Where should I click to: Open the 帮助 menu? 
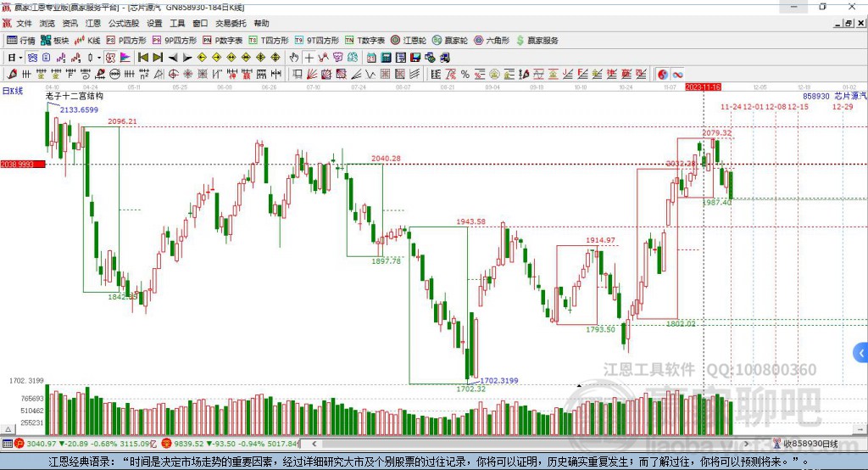tap(261, 23)
